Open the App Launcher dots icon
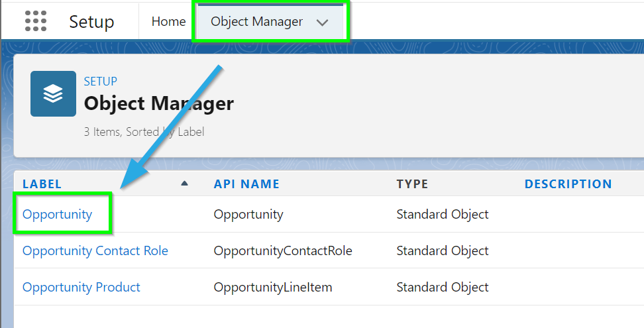 coord(36,21)
